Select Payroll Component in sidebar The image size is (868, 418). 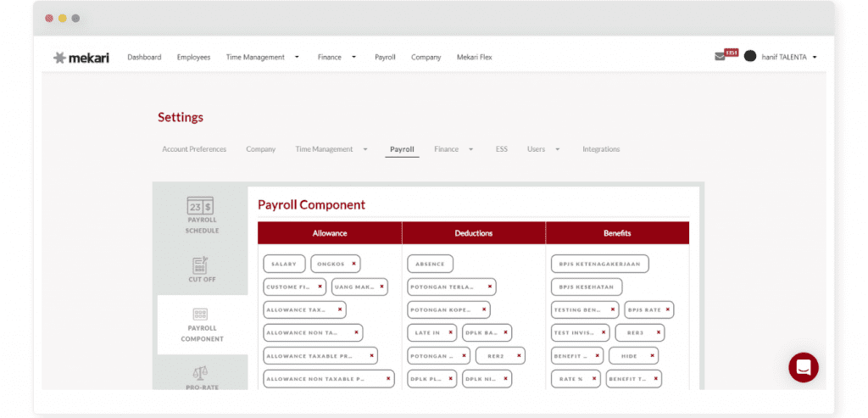coord(202,325)
